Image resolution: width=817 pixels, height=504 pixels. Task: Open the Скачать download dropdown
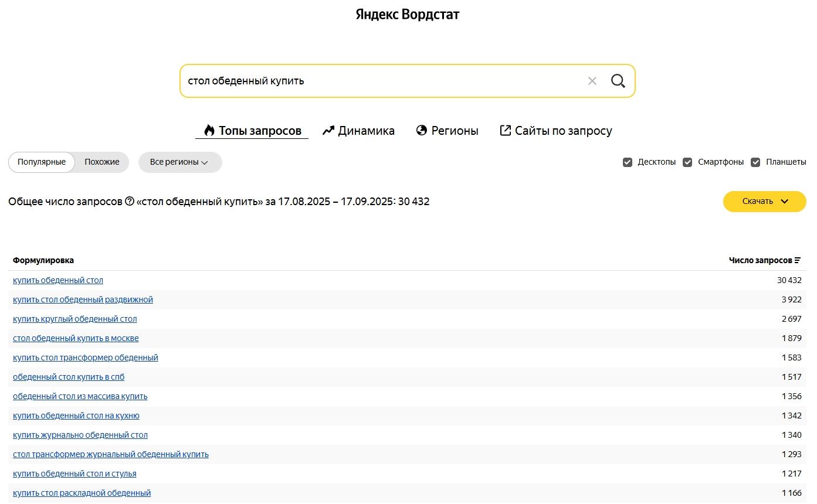click(764, 202)
